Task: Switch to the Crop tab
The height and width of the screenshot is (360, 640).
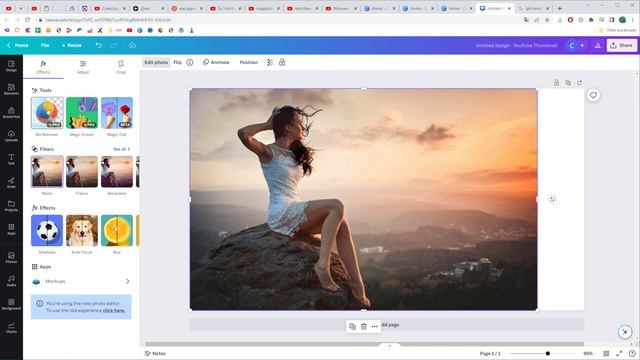Action: [x=121, y=67]
